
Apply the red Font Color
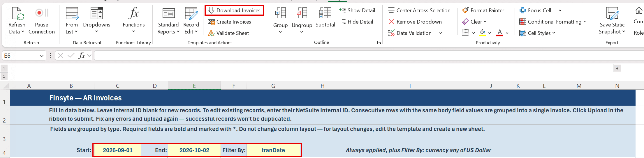(500, 33)
